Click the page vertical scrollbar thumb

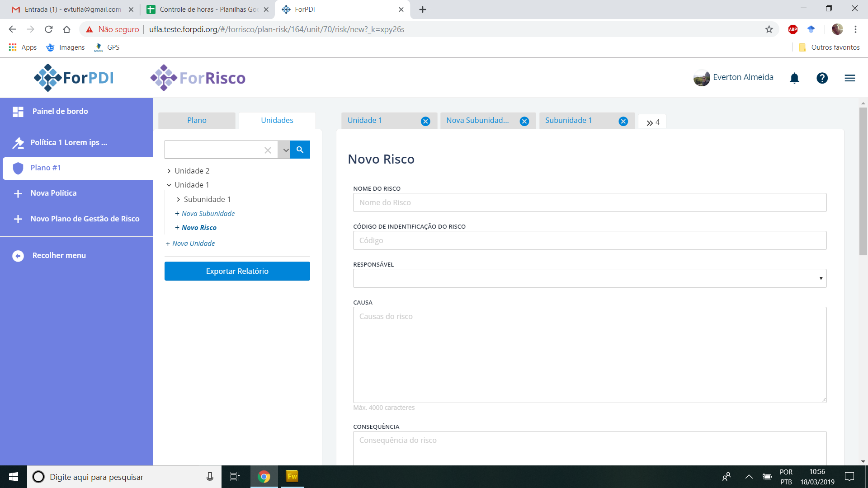(863, 181)
